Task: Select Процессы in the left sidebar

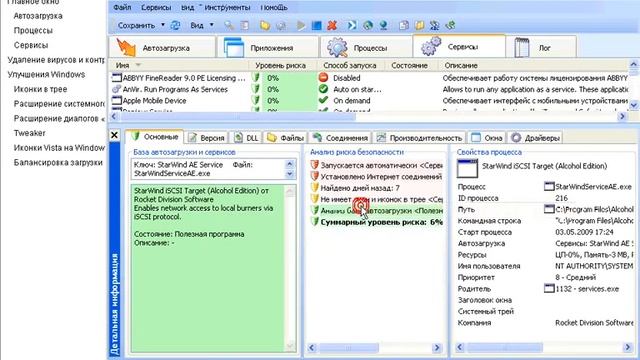Action: tap(33, 31)
